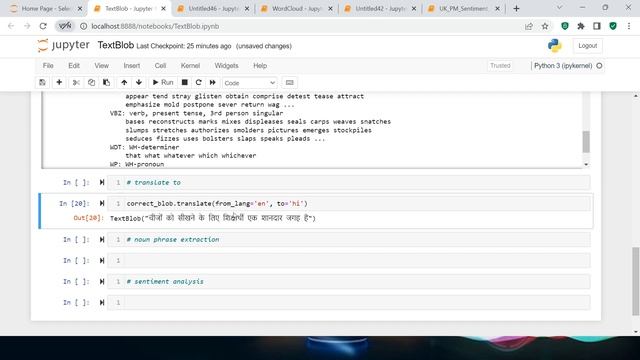Image resolution: width=640 pixels, height=360 pixels.
Task: Click inside the '# translate to' code cell
Action: (x=349, y=182)
